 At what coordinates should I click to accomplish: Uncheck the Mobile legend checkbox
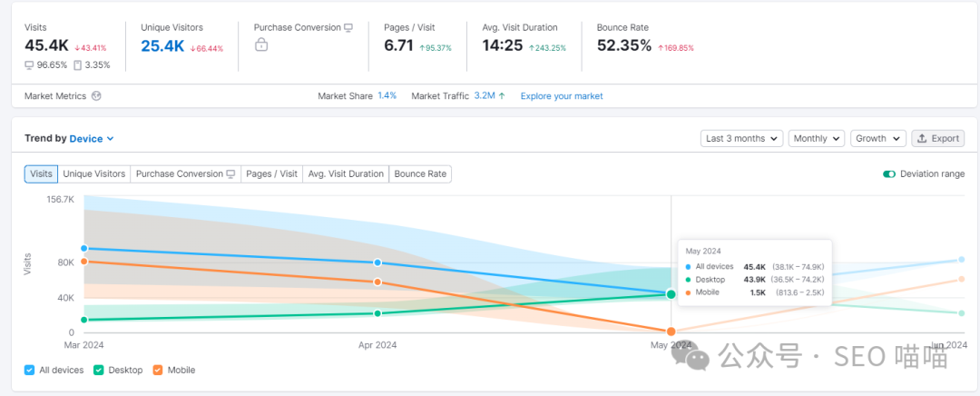point(158,371)
